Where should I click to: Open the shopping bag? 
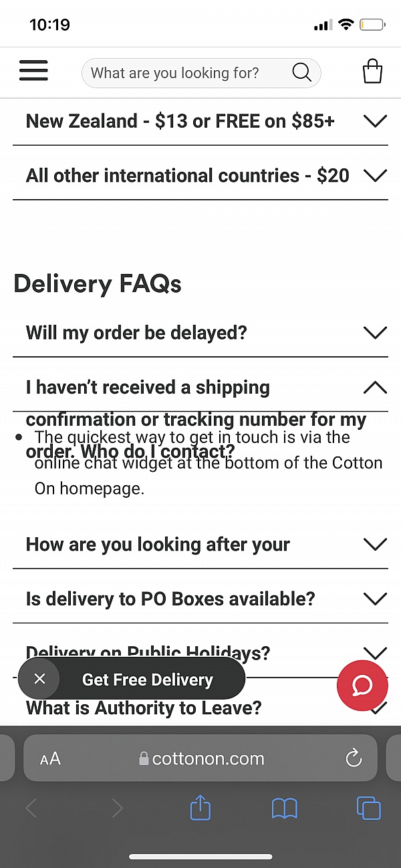click(x=372, y=71)
